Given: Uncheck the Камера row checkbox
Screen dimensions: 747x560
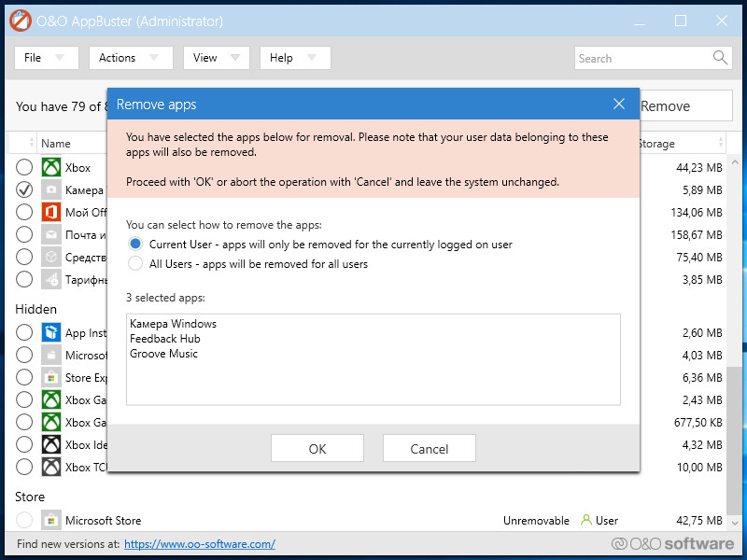Looking at the screenshot, I should click(24, 189).
